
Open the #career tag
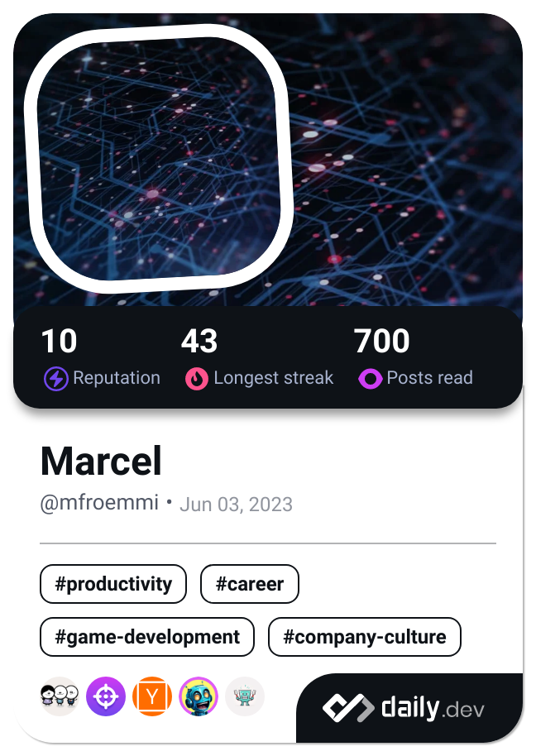click(x=249, y=584)
